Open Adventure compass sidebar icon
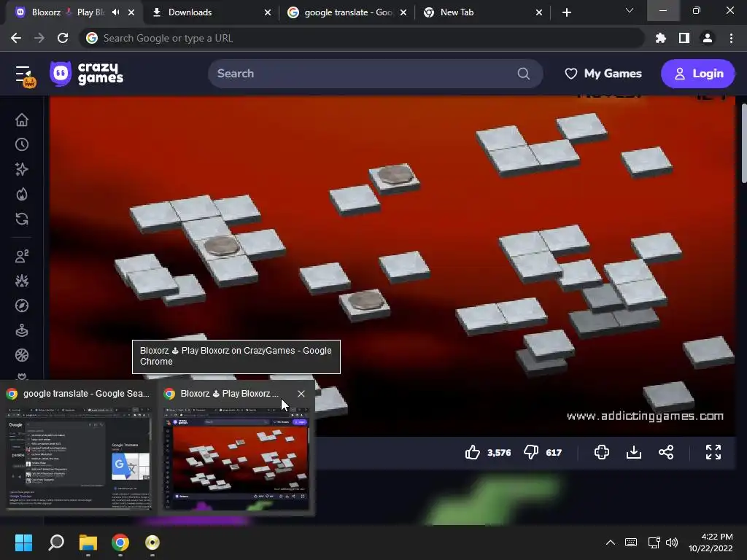This screenshot has height=560, width=747. (x=22, y=306)
